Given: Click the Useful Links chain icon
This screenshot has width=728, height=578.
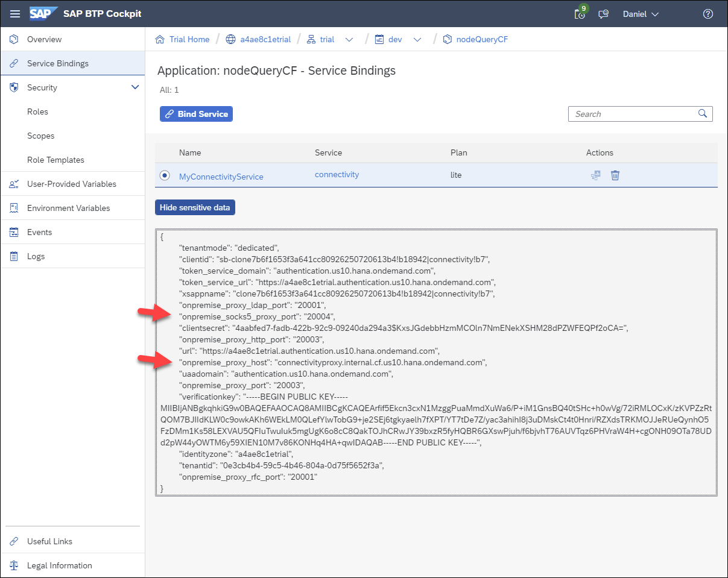Looking at the screenshot, I should click(x=14, y=541).
